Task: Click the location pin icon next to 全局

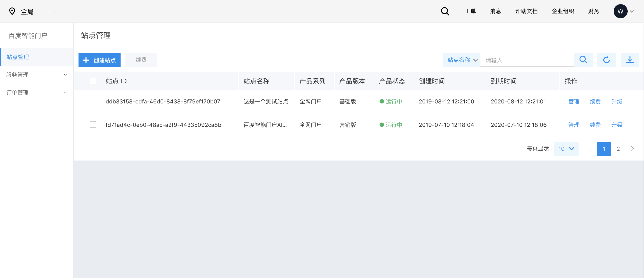Action: point(12,11)
